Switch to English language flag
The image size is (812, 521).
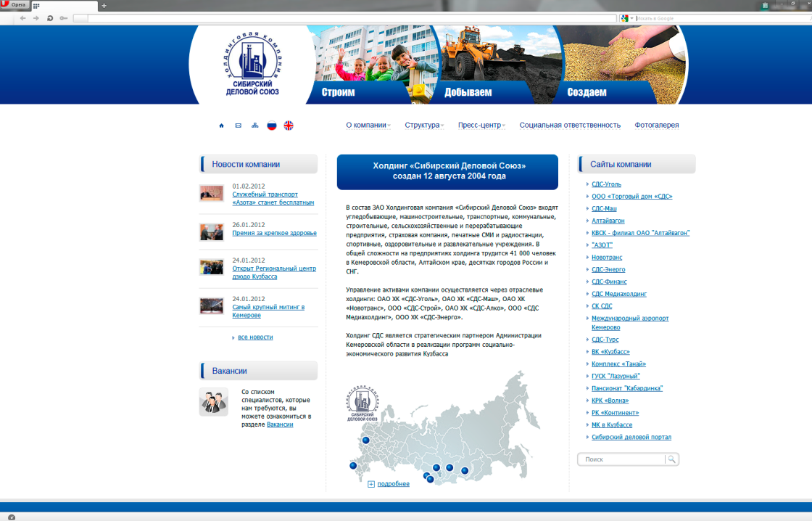click(x=289, y=126)
